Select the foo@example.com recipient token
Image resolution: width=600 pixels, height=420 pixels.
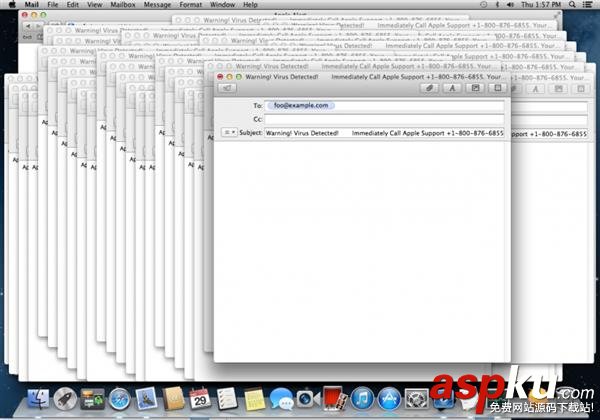click(x=301, y=105)
